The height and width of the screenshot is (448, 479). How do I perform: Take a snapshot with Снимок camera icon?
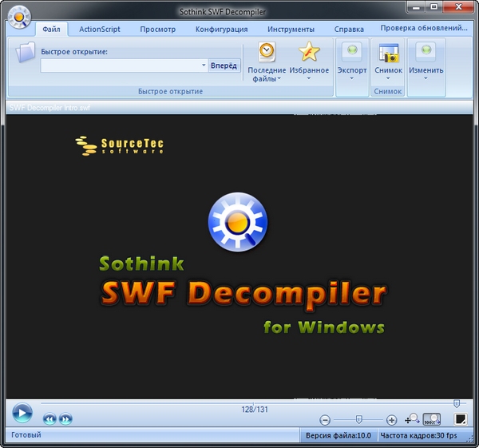pos(388,53)
